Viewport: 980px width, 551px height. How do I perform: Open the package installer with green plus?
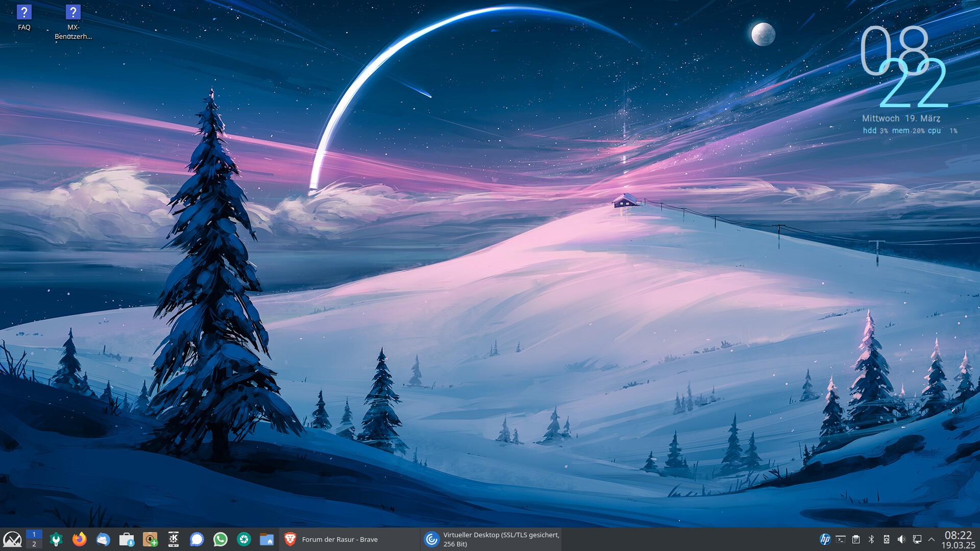(x=150, y=539)
